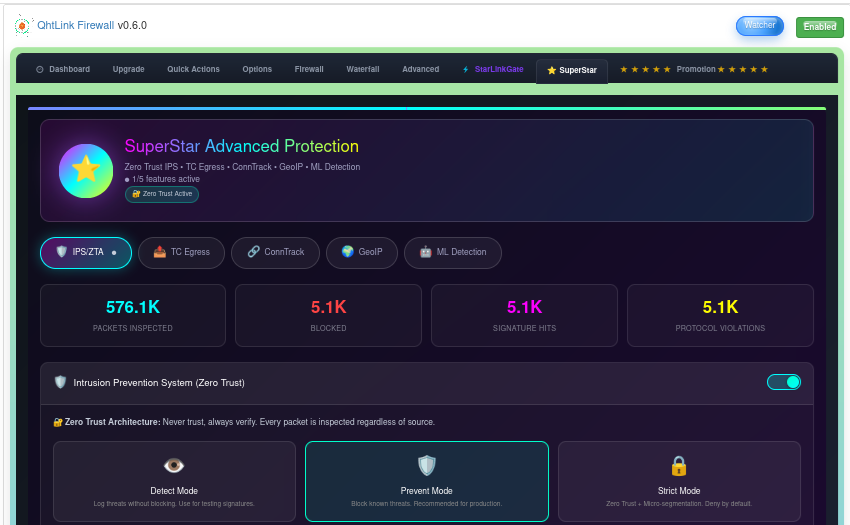Click the SuperStar rainbow star emblem

85,170
